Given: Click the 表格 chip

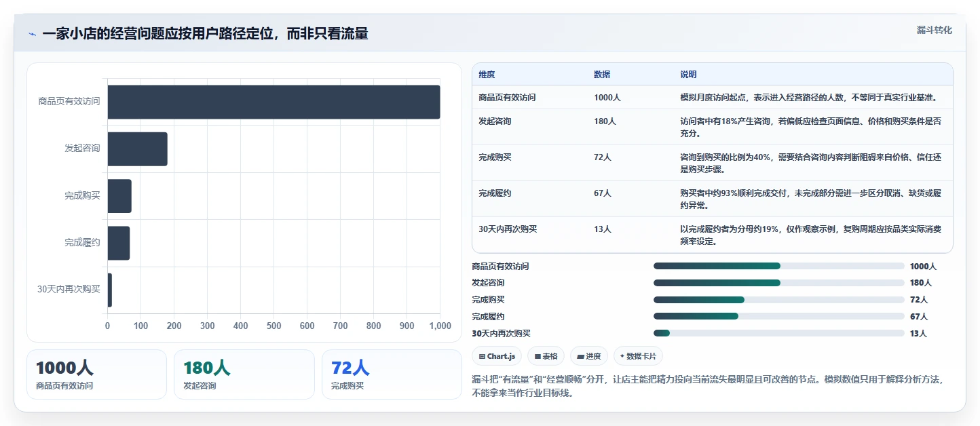Looking at the screenshot, I should click(546, 356).
